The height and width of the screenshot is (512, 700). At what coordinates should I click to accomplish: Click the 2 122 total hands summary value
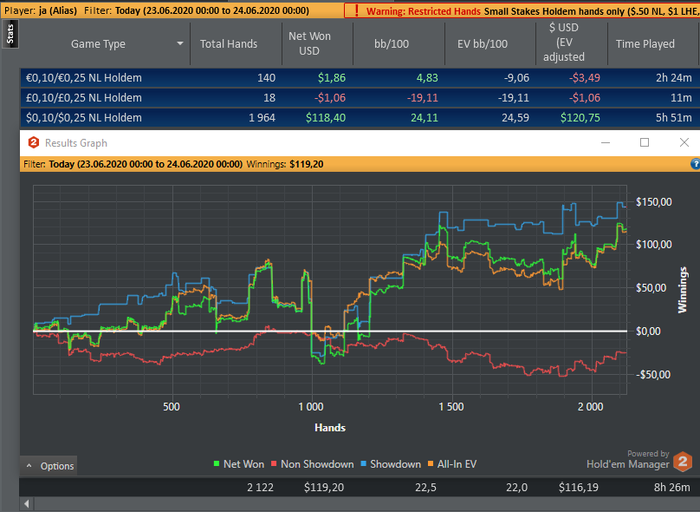tap(260, 487)
